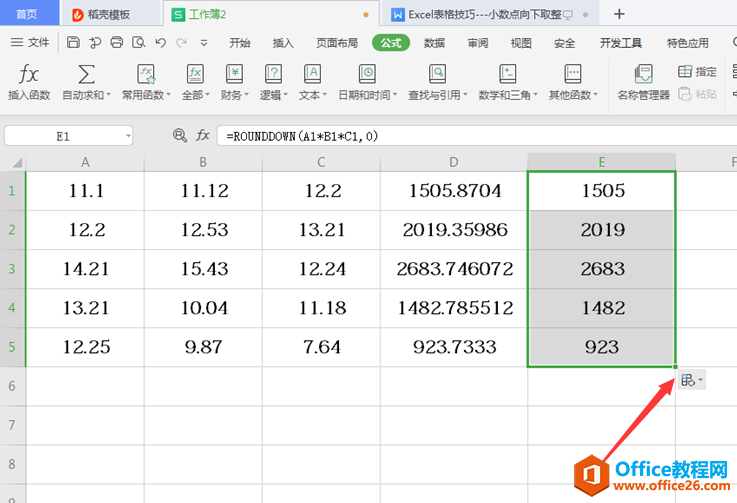Select column E header
Viewport: 737px width, 503px height.
(602, 162)
